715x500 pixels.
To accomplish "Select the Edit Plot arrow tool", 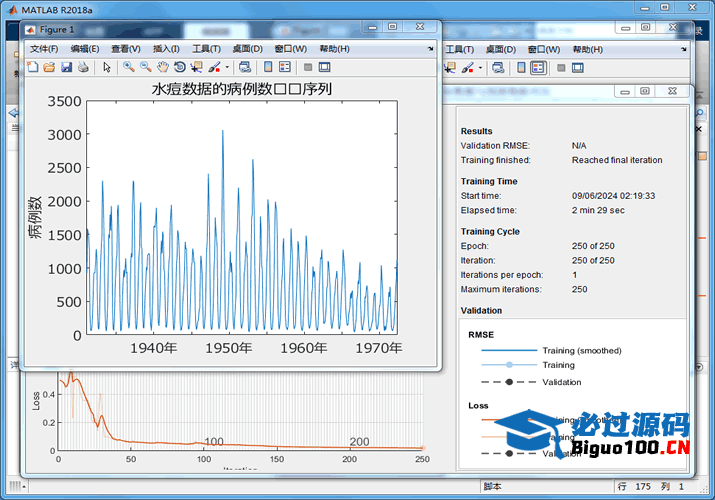I will tap(107, 67).
